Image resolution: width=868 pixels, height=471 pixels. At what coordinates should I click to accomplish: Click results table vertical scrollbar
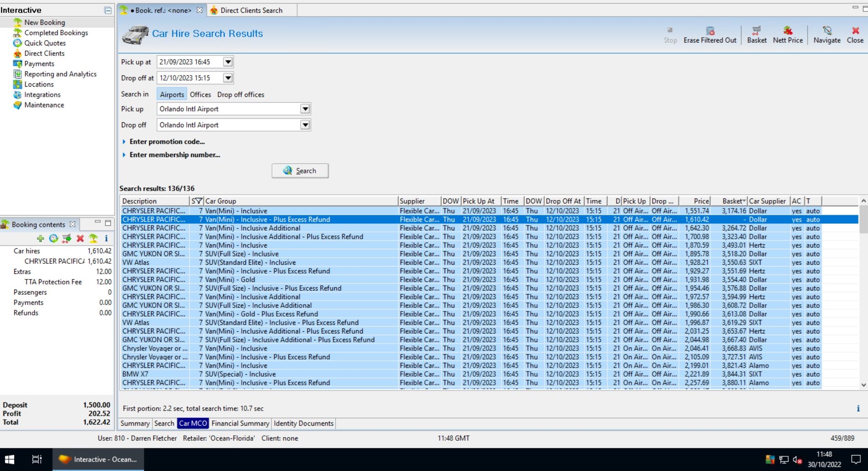pos(863,219)
